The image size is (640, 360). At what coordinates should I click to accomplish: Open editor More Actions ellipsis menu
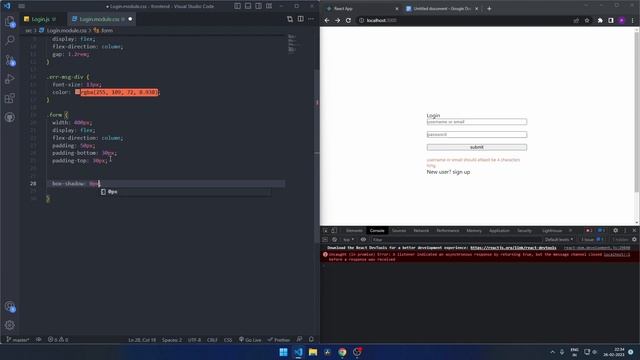pyautogui.click(x=311, y=19)
